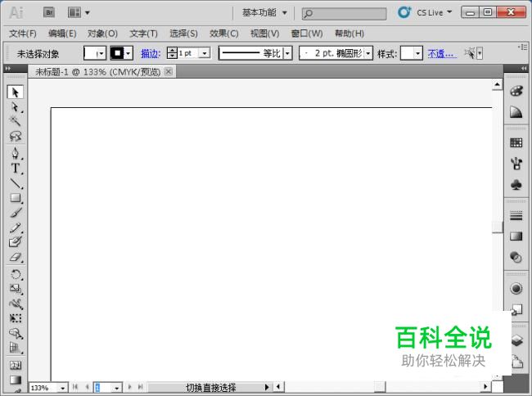The image size is (532, 396).
Task: Select the Lasso tool
Action: coord(16,137)
